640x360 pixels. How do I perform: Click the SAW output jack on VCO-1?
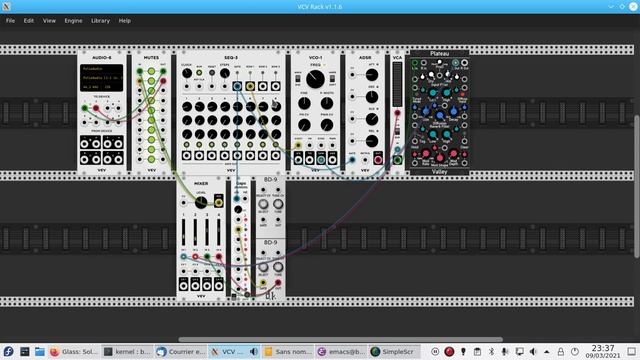point(321,160)
